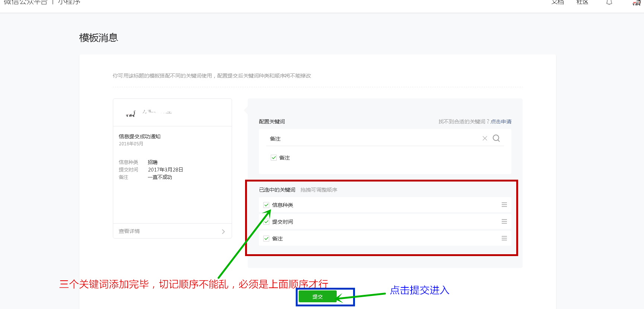
Task: Click the mini program logo in preview card
Action: tap(131, 113)
